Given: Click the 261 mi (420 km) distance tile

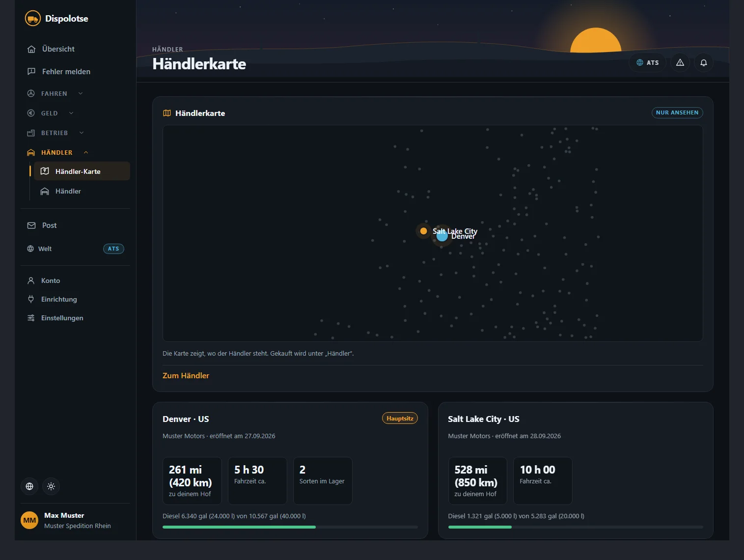Looking at the screenshot, I should [x=192, y=481].
